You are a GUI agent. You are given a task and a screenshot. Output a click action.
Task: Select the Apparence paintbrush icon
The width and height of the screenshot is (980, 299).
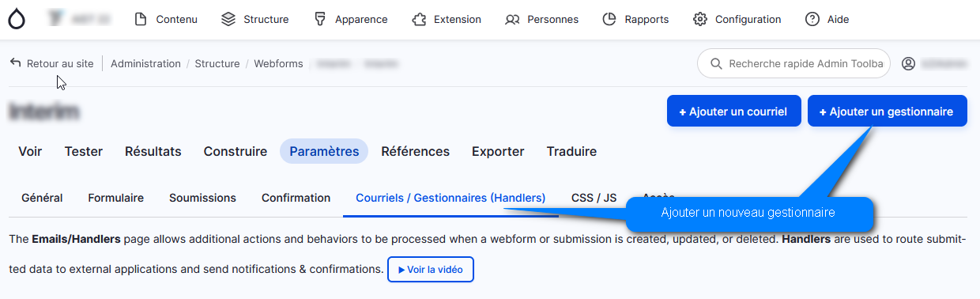[320, 19]
